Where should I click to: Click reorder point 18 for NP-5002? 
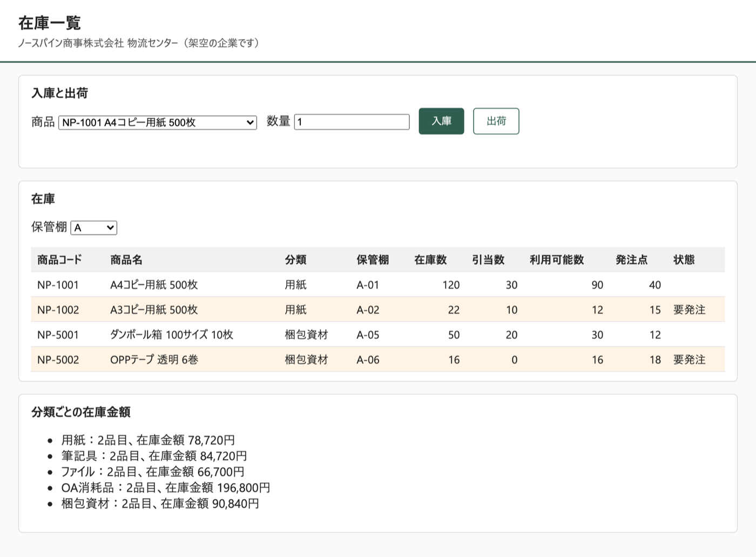[x=654, y=359]
